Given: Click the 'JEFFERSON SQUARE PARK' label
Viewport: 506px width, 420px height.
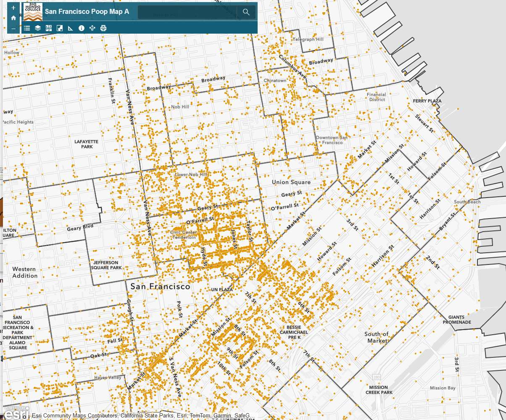Looking at the screenshot, I should (106, 265).
